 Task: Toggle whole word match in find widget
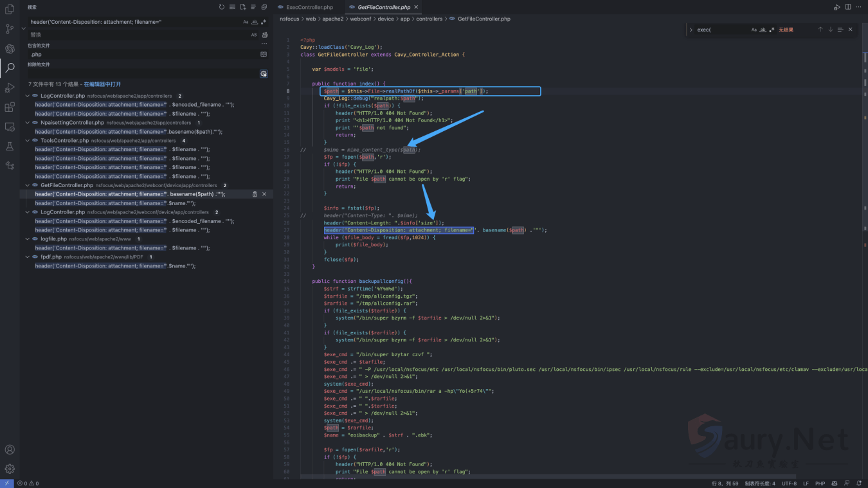tap(763, 30)
